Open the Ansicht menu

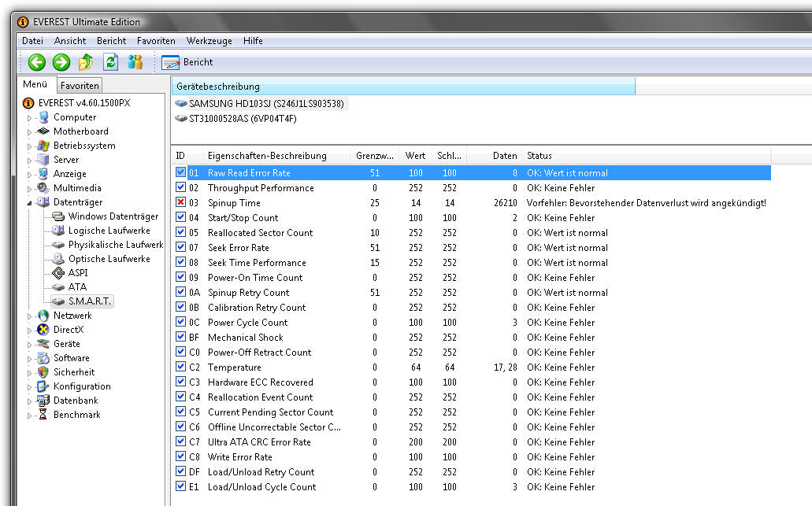(70, 41)
